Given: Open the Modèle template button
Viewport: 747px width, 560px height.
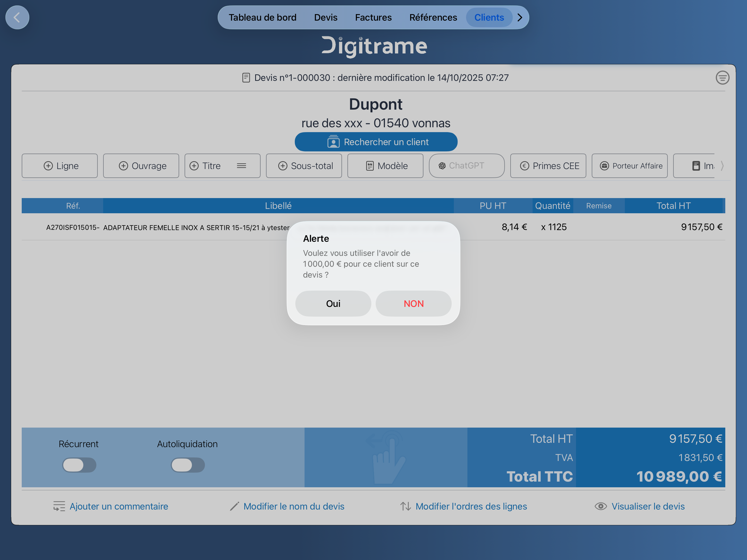Looking at the screenshot, I should tap(385, 166).
